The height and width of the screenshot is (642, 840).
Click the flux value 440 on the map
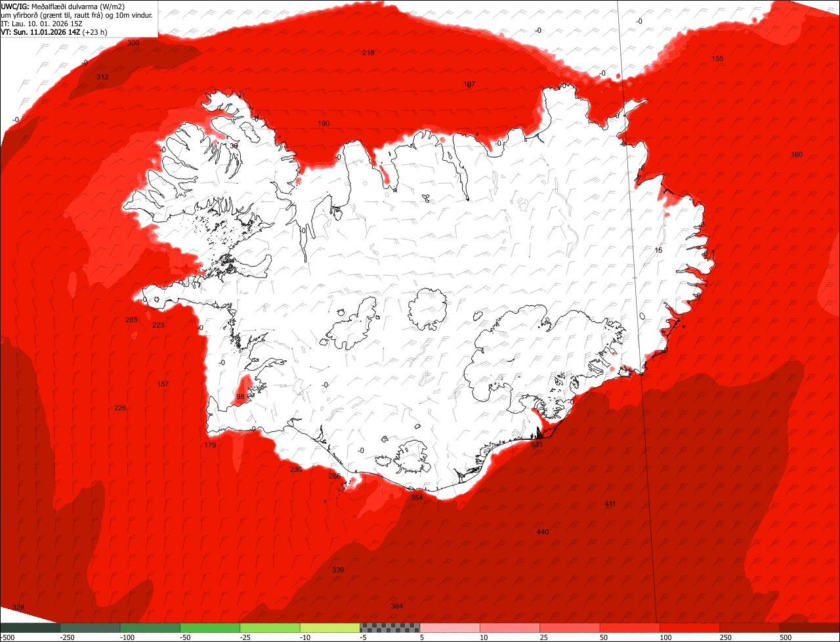click(x=543, y=532)
